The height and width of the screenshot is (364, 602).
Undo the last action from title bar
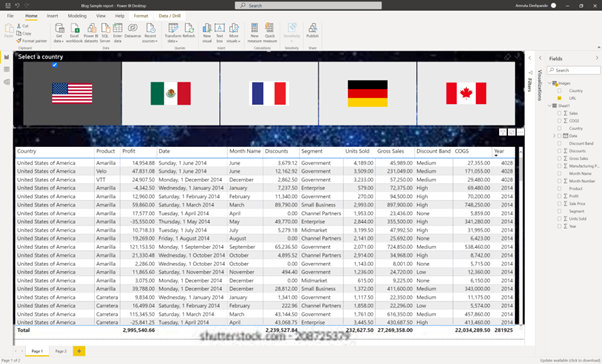(x=17, y=5)
